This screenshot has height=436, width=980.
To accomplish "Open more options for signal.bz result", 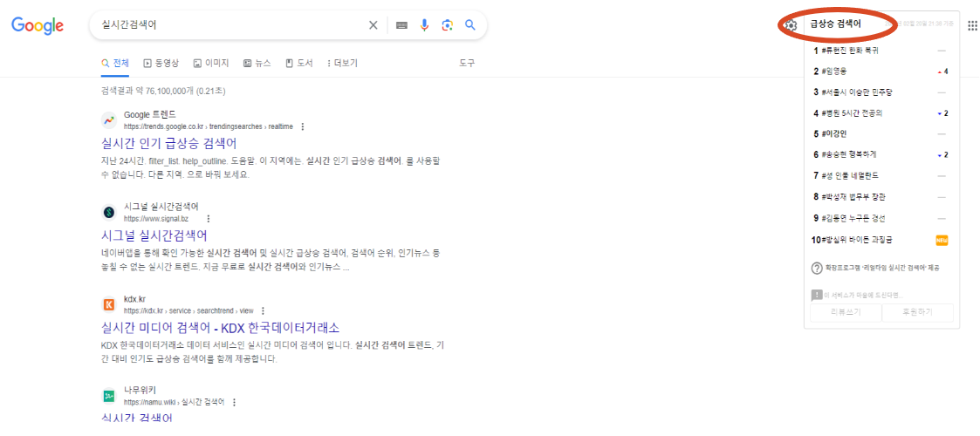I will tap(208, 219).
